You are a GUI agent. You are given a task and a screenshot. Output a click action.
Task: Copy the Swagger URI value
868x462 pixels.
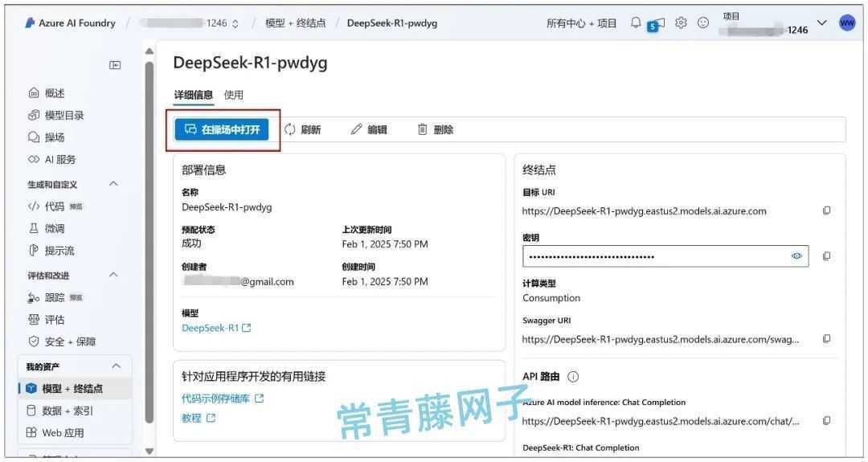[x=826, y=338]
